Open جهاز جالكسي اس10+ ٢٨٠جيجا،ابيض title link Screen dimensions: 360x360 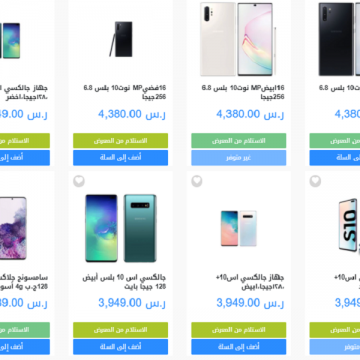pyautogui.click(x=250, y=282)
